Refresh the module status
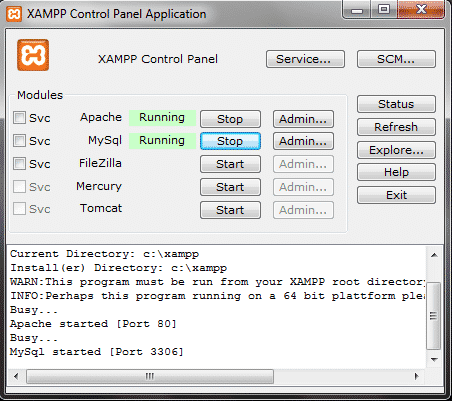The width and height of the screenshot is (452, 401). tap(396, 127)
